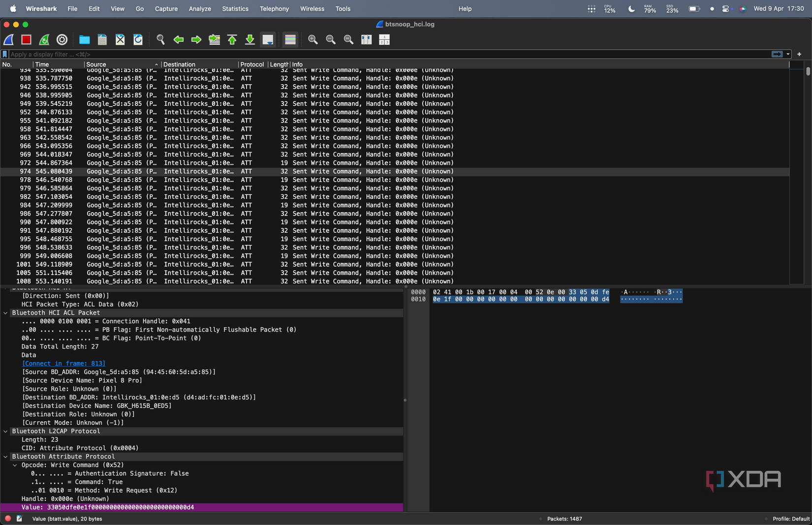The height and width of the screenshot is (525, 812).
Task: Click the display filter bookmark icon
Action: [5, 54]
